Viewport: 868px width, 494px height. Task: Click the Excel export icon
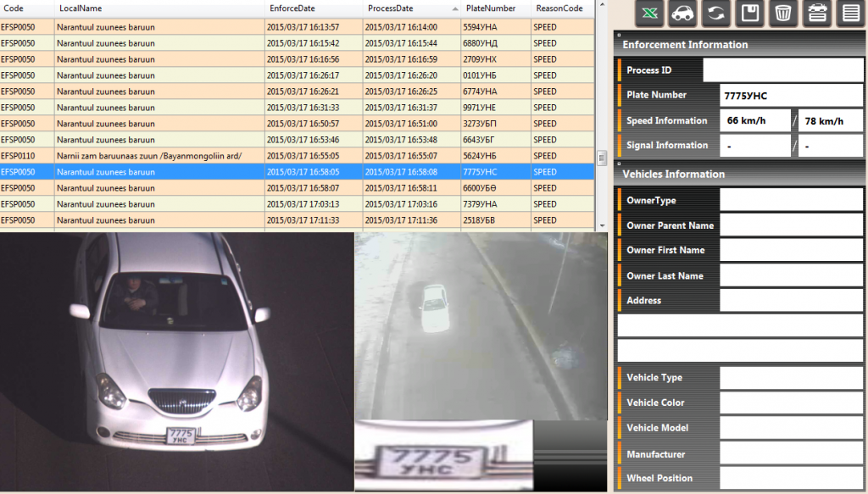(648, 14)
